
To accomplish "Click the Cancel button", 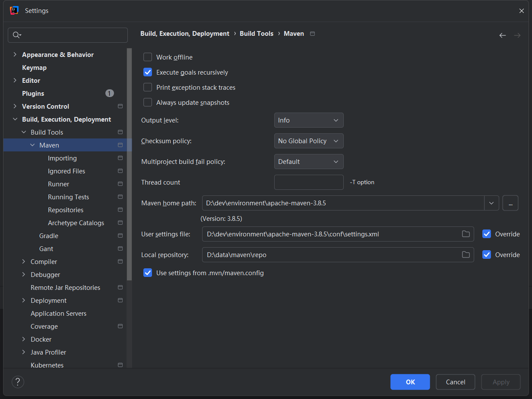I will coord(456,382).
